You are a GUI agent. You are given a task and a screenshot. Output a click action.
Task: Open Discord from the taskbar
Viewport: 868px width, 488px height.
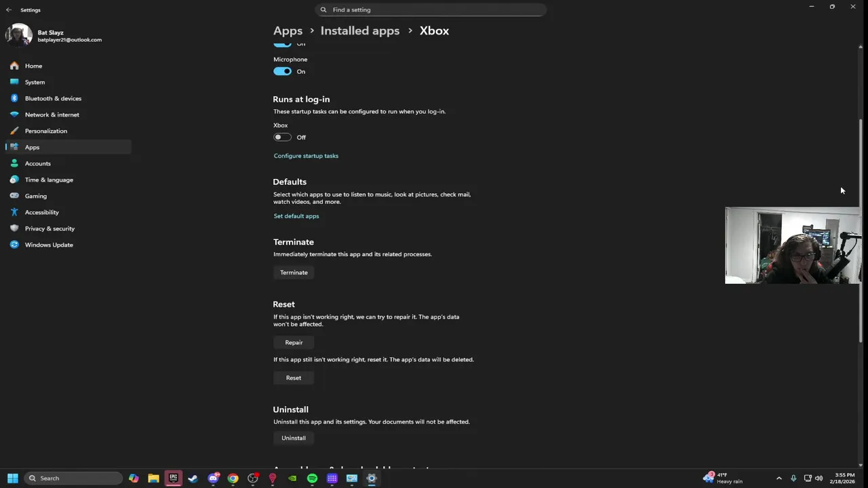(x=214, y=478)
